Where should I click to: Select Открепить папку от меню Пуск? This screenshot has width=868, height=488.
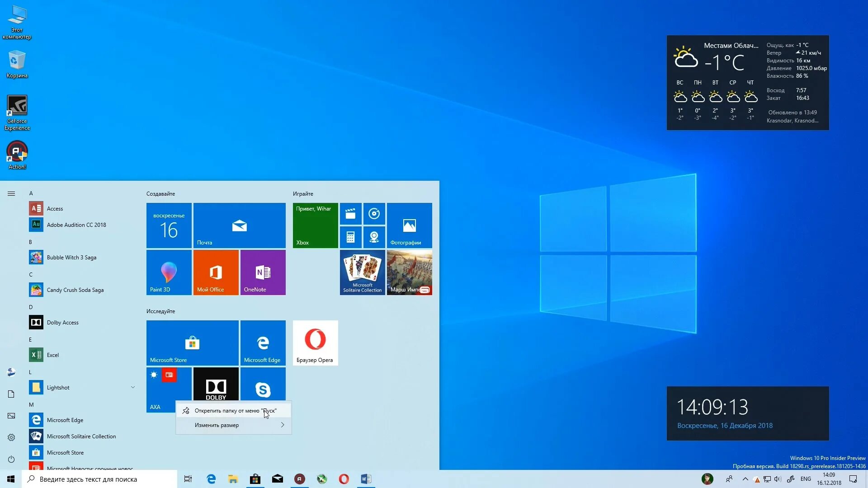233,411
